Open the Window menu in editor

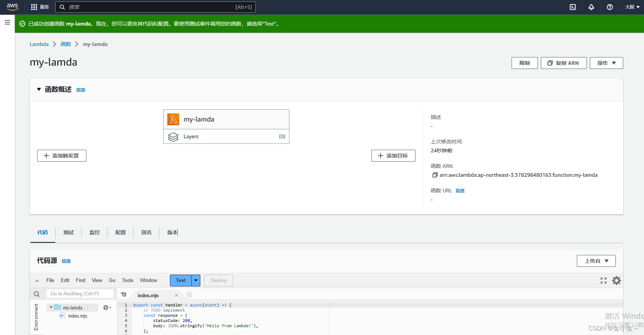(x=148, y=281)
